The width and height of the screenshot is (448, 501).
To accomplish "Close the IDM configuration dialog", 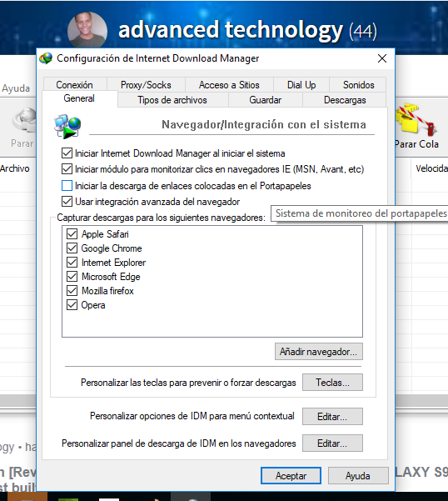I will point(382,58).
